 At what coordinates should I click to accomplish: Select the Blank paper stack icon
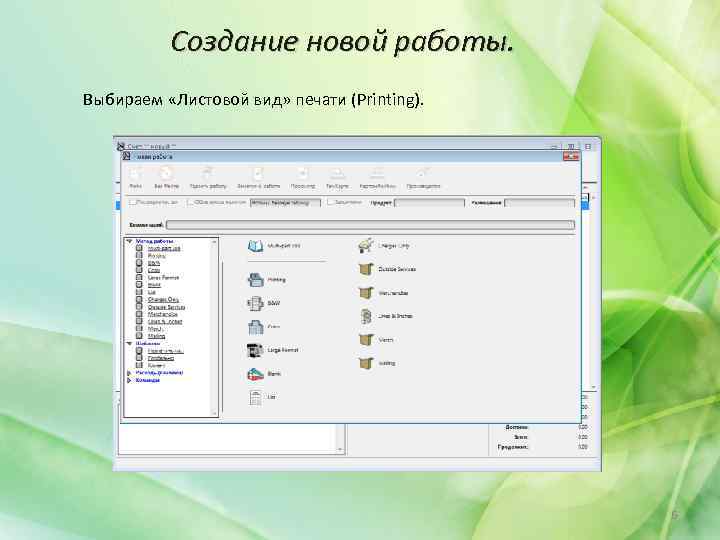point(255,374)
